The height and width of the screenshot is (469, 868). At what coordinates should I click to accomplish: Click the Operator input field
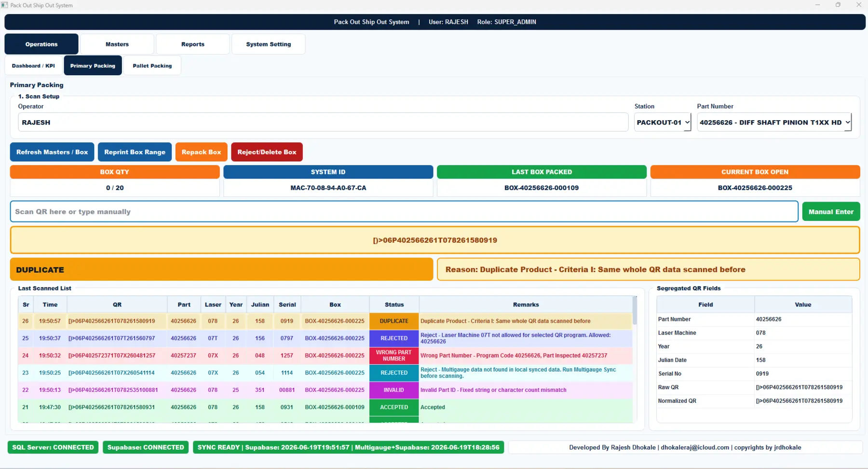pos(323,122)
